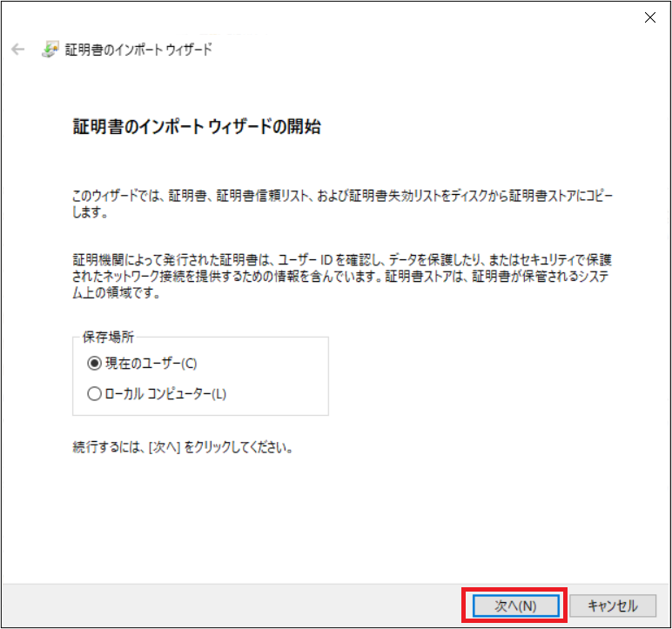
Task: Click the paragraph starting with このウィザードでは
Action: 348,196
